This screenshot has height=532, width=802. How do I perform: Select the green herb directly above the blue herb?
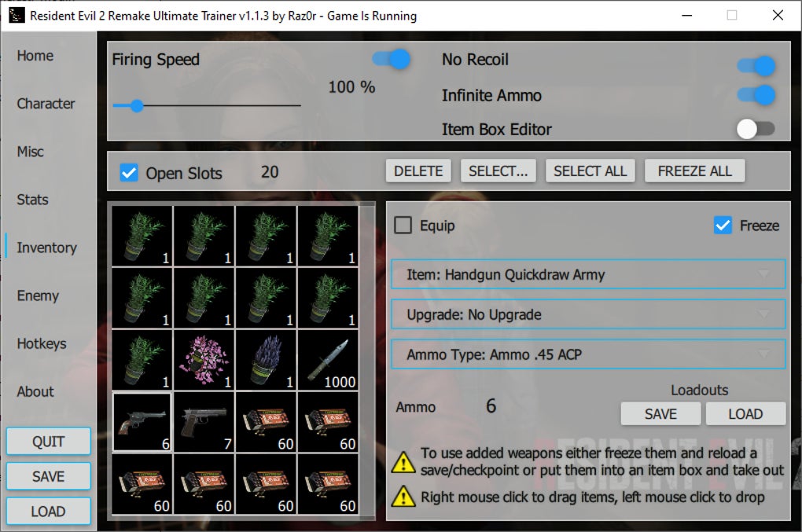pos(266,298)
